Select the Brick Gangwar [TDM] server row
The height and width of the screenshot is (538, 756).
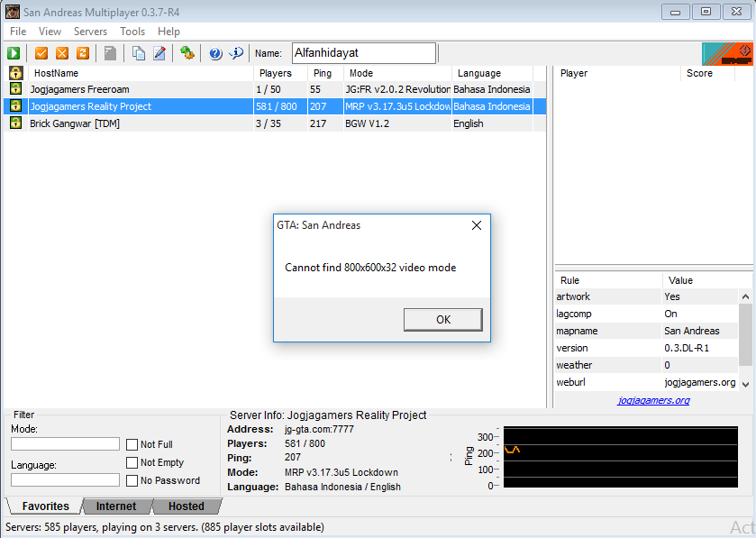click(275, 123)
